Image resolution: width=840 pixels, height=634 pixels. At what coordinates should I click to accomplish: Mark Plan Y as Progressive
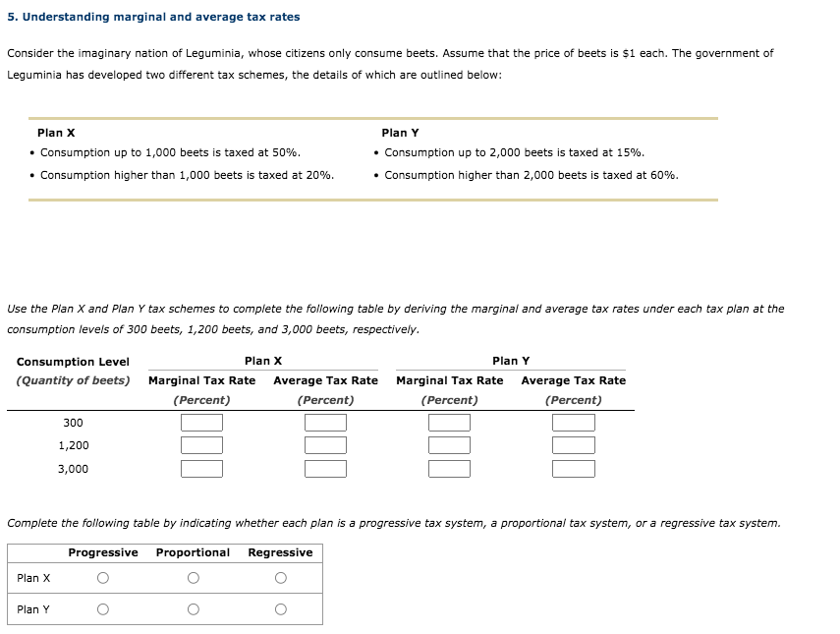pyautogui.click(x=102, y=608)
